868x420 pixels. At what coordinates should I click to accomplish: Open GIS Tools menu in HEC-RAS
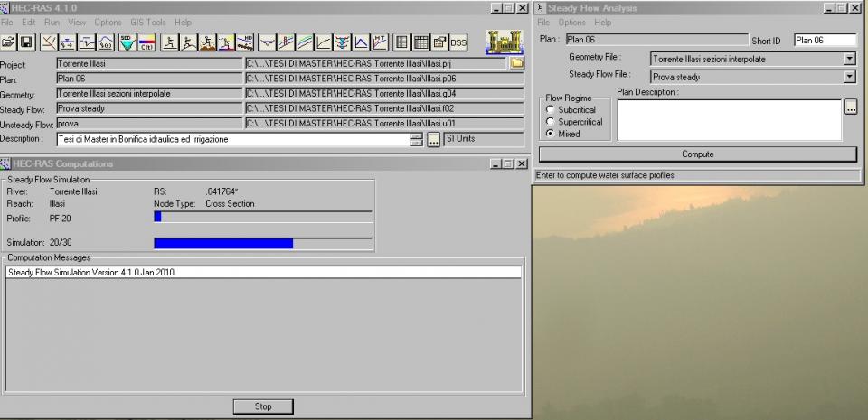click(146, 22)
